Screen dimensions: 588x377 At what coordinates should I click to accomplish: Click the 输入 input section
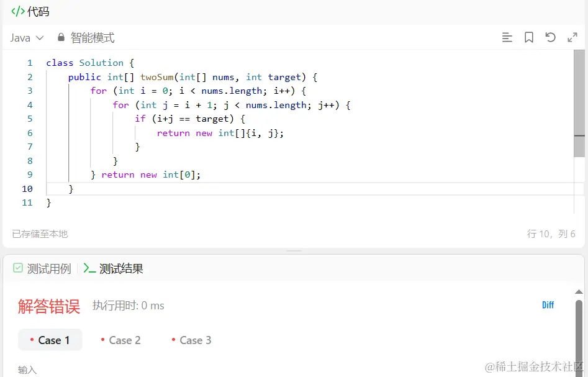(x=27, y=370)
